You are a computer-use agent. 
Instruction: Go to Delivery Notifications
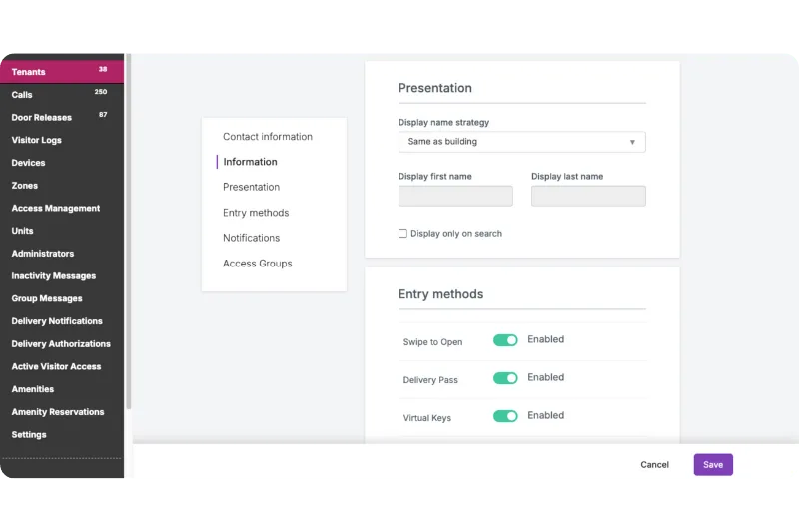pyautogui.click(x=57, y=321)
